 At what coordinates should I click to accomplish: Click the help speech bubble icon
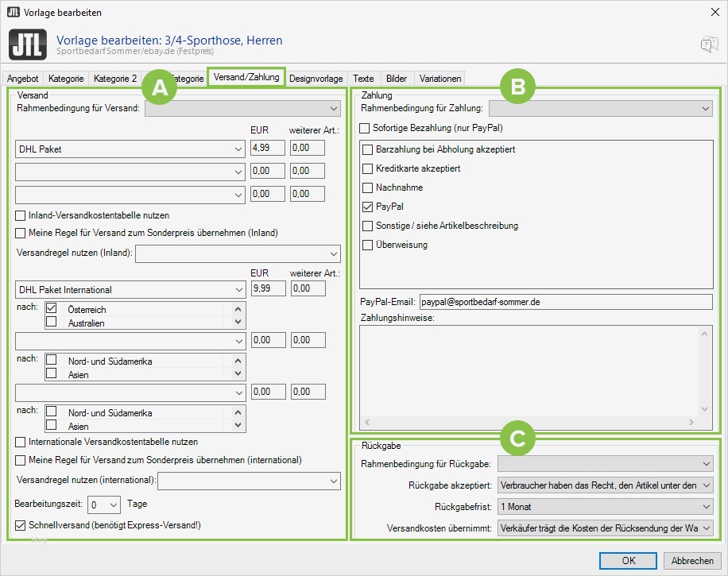[x=708, y=45]
